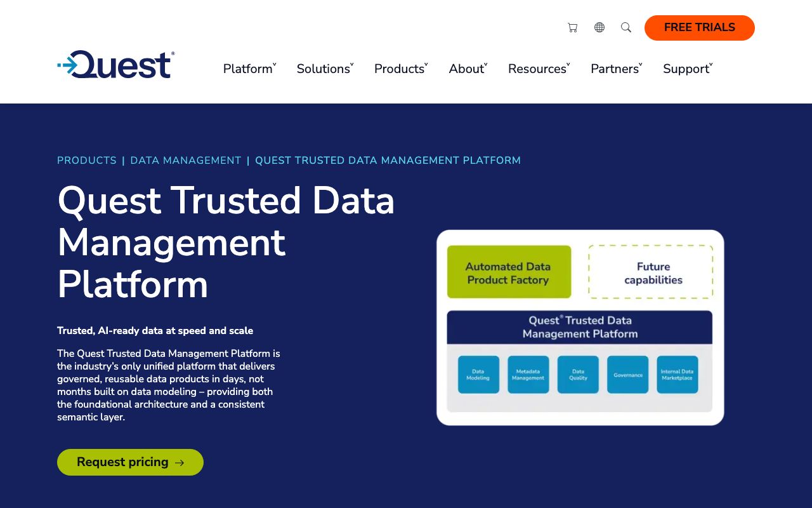Image resolution: width=812 pixels, height=508 pixels.
Task: Go to the Quest logo homepage
Action: (x=116, y=64)
